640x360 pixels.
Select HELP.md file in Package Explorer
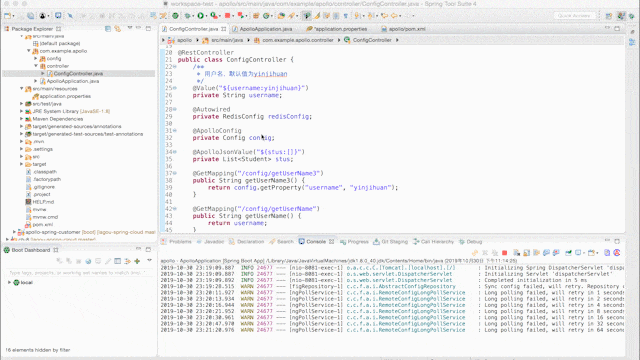click(43, 202)
